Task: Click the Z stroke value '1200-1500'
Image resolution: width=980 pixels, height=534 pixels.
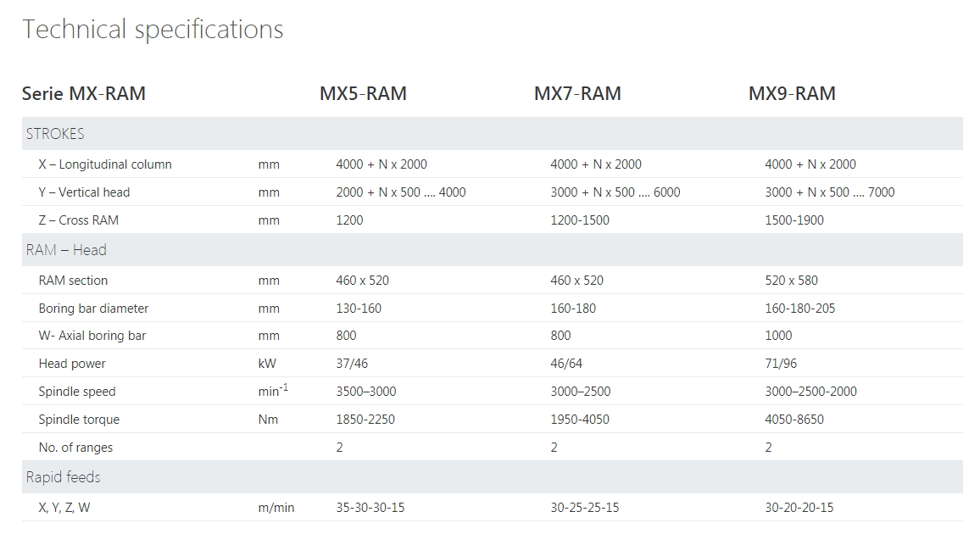Action: [580, 220]
